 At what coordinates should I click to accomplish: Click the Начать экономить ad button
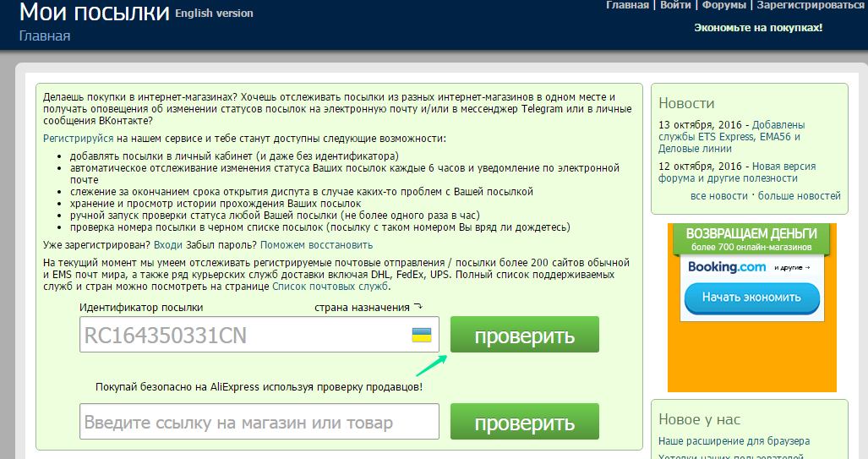click(x=751, y=298)
